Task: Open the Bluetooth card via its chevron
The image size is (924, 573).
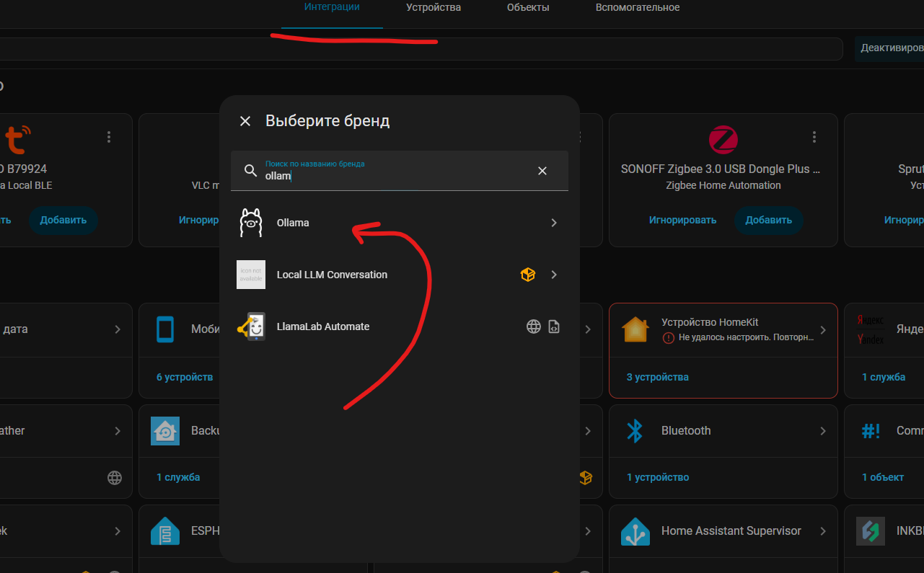Action: pyautogui.click(x=823, y=431)
